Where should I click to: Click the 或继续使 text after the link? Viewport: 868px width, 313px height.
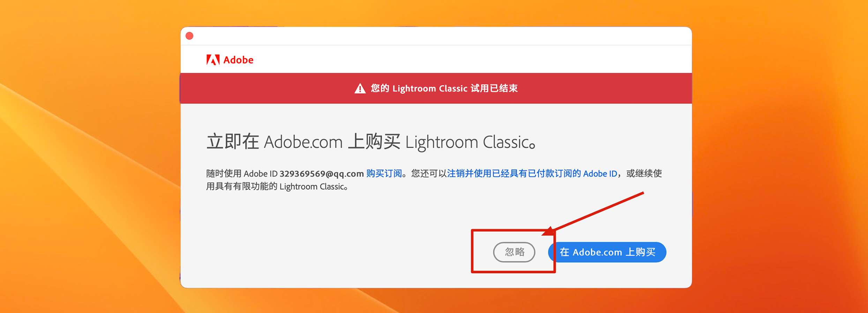644,174
